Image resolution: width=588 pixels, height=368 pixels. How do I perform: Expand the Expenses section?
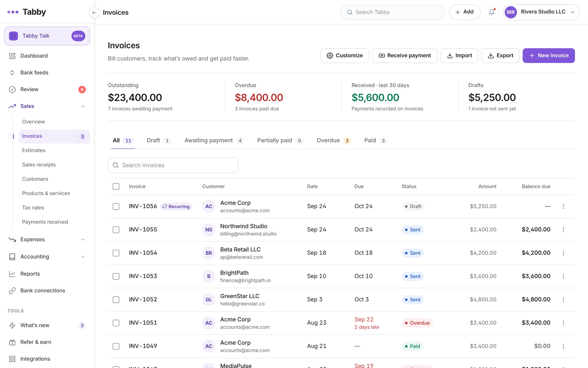click(83, 240)
